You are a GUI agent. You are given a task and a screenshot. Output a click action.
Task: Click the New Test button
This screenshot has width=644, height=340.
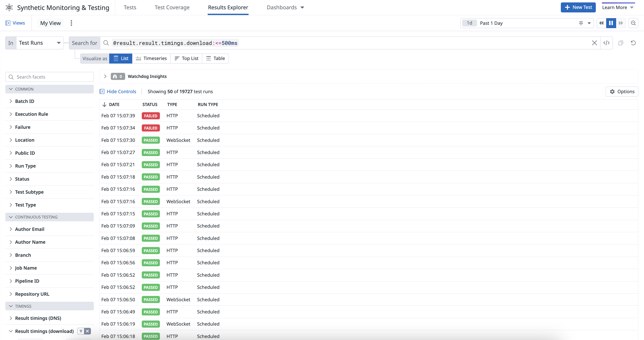pos(578,8)
